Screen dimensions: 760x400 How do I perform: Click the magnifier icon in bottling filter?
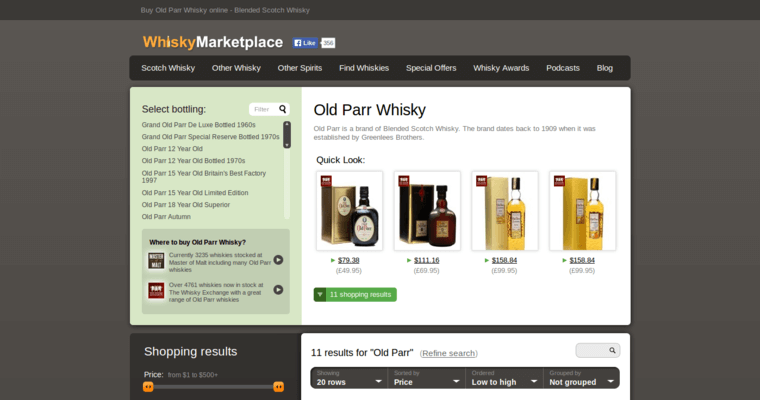click(283, 109)
